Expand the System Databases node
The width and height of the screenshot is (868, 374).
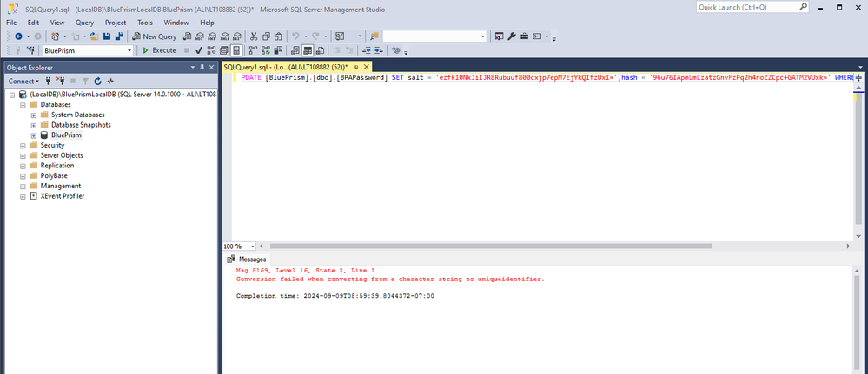pyautogui.click(x=33, y=115)
